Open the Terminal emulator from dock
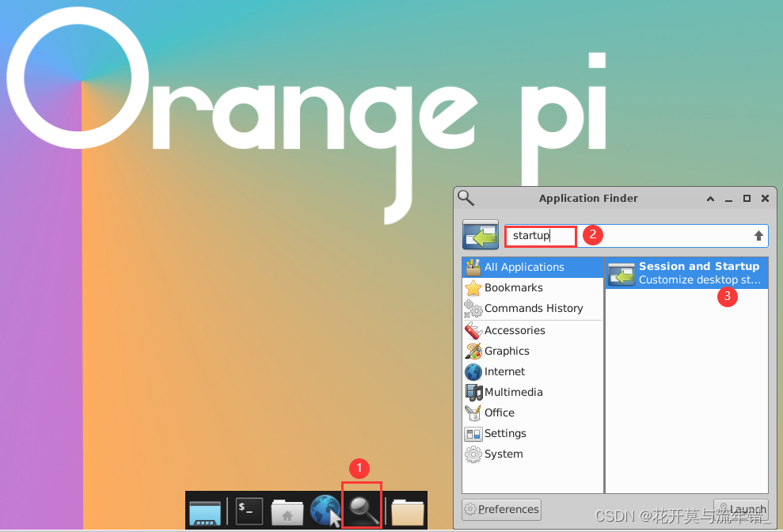 pos(249,511)
